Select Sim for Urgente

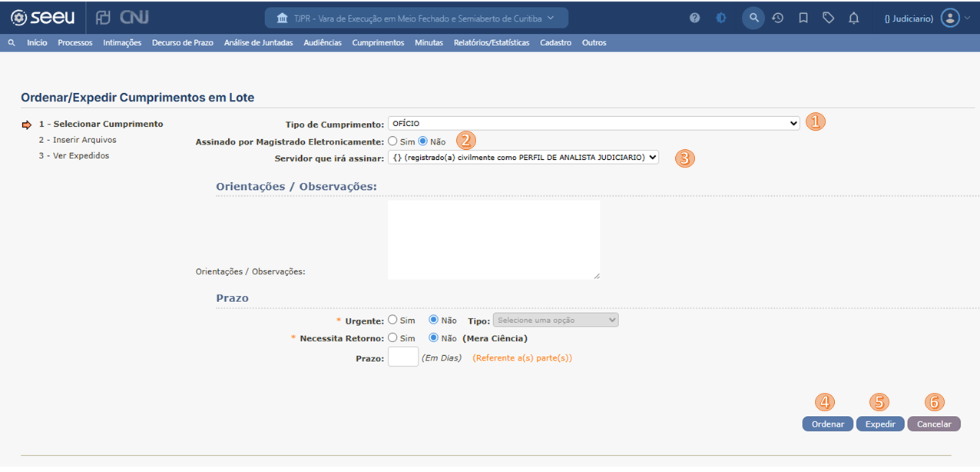coord(392,320)
